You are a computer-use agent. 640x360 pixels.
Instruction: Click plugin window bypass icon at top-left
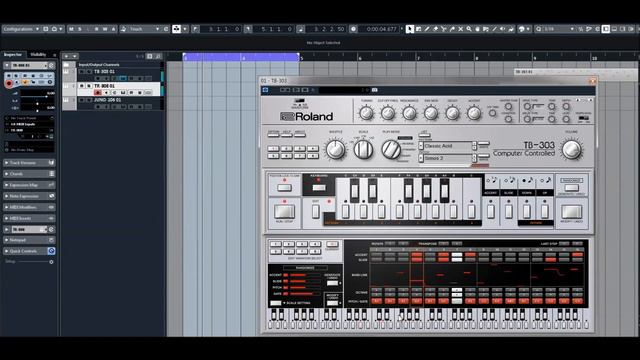tap(265, 90)
